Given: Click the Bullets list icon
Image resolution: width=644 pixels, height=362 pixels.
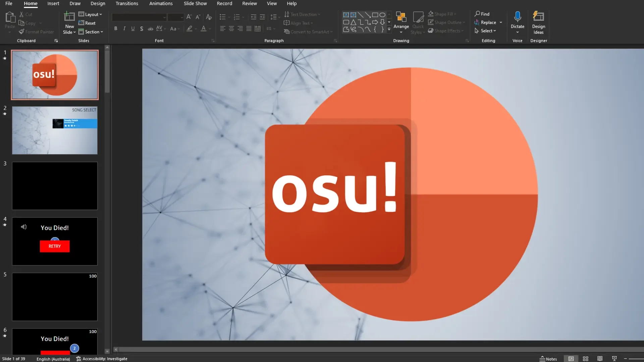Looking at the screenshot, I should point(222,17).
